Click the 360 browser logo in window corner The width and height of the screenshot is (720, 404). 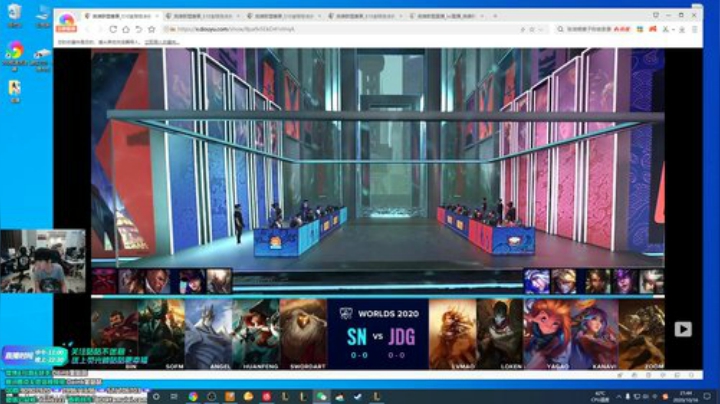[67, 22]
